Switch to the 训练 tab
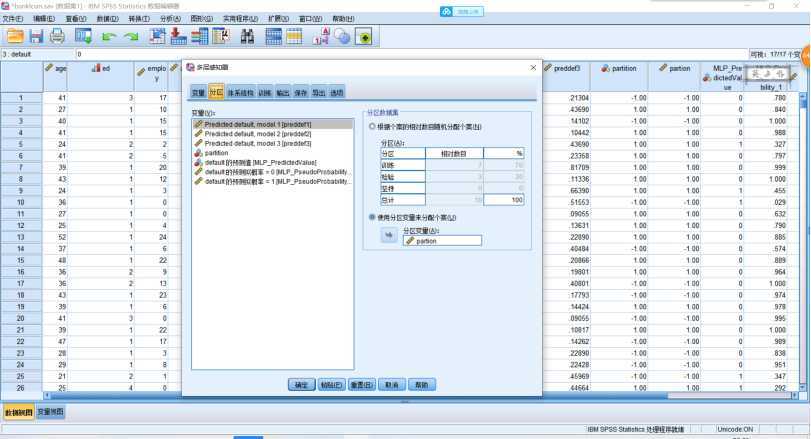811x439 pixels. tap(265, 93)
